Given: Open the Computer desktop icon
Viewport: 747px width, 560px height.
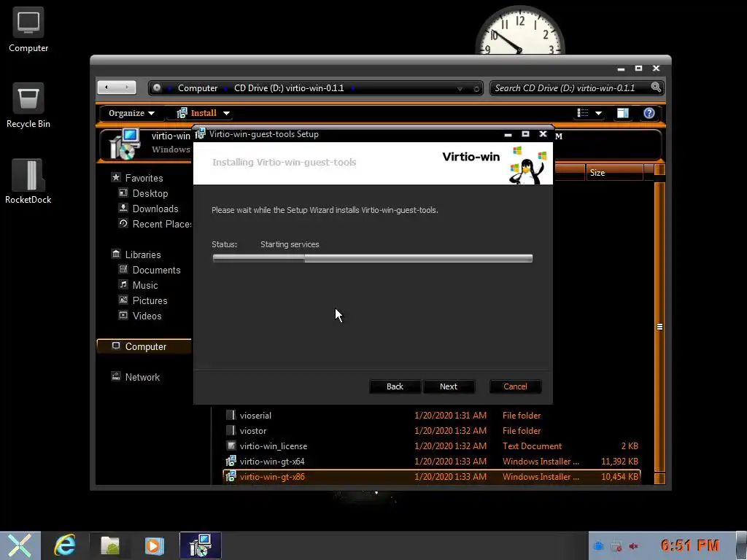Looking at the screenshot, I should coord(28,29).
